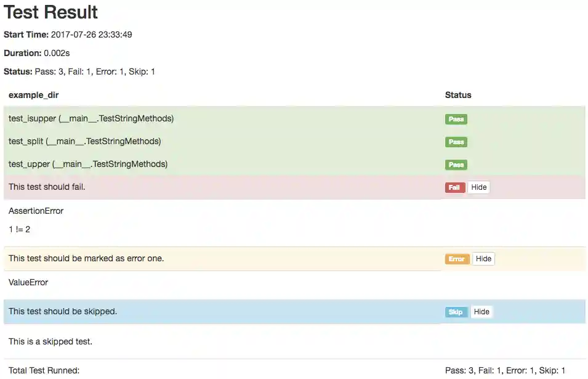Click the blue Skip badge

[x=456, y=312]
